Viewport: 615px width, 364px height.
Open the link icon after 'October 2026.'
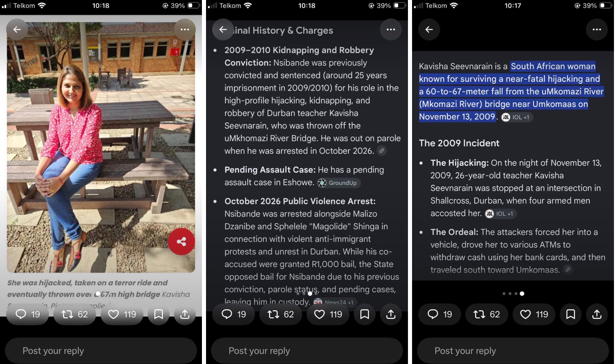point(381,151)
